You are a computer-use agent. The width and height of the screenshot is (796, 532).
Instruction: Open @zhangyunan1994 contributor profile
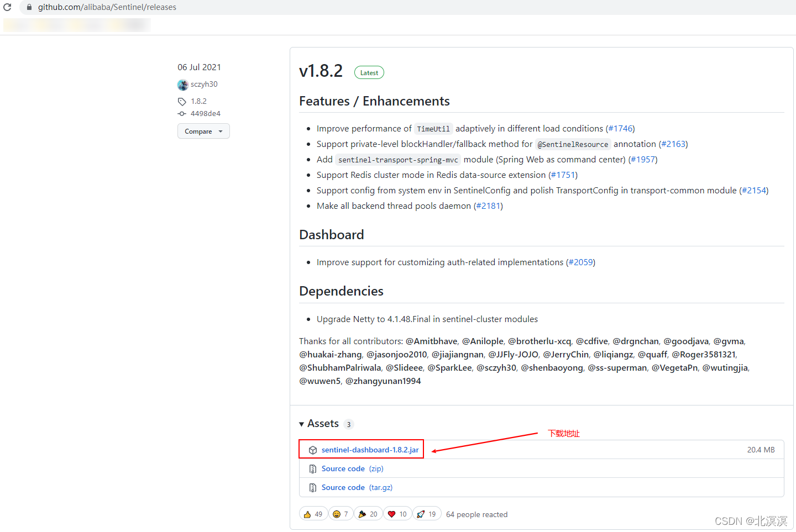coord(383,381)
